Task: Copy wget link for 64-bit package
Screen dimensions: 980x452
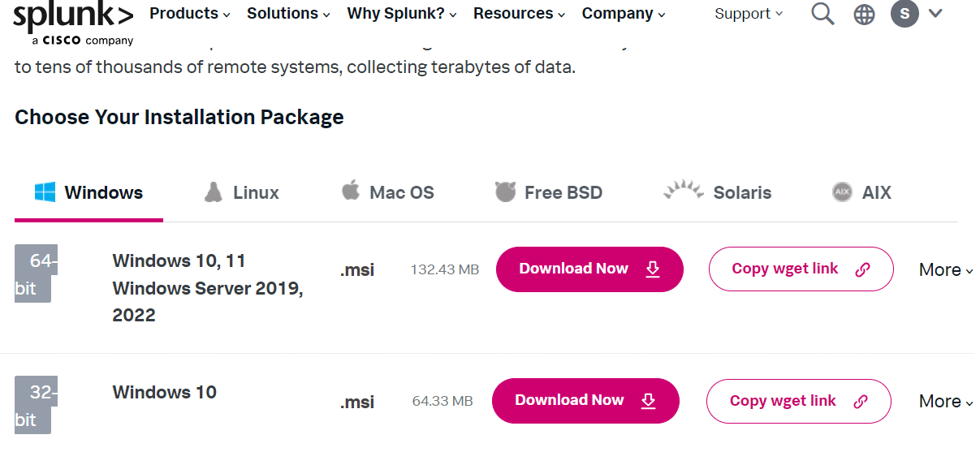Action: (801, 269)
